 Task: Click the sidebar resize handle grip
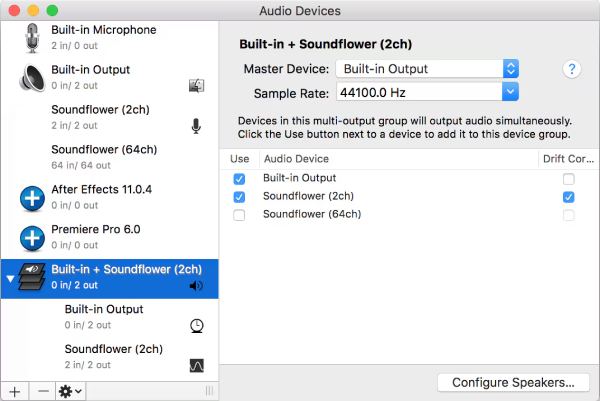point(209,391)
